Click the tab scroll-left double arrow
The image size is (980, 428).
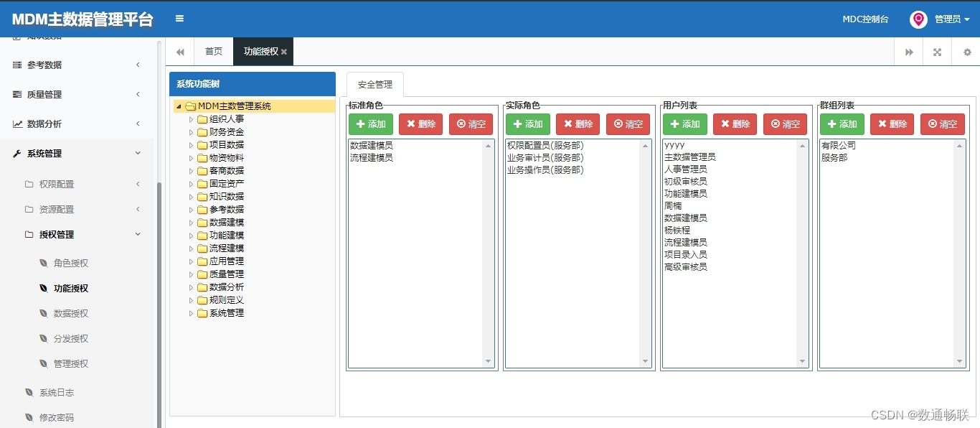[x=180, y=52]
